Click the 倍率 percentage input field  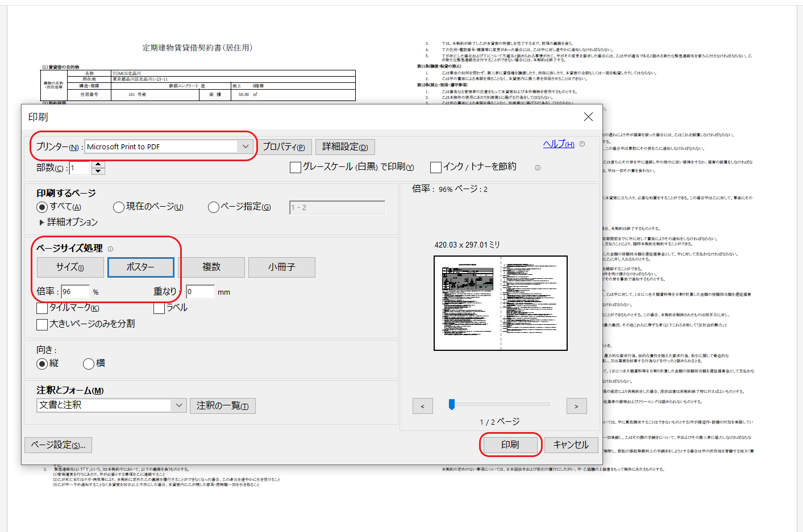(x=75, y=292)
